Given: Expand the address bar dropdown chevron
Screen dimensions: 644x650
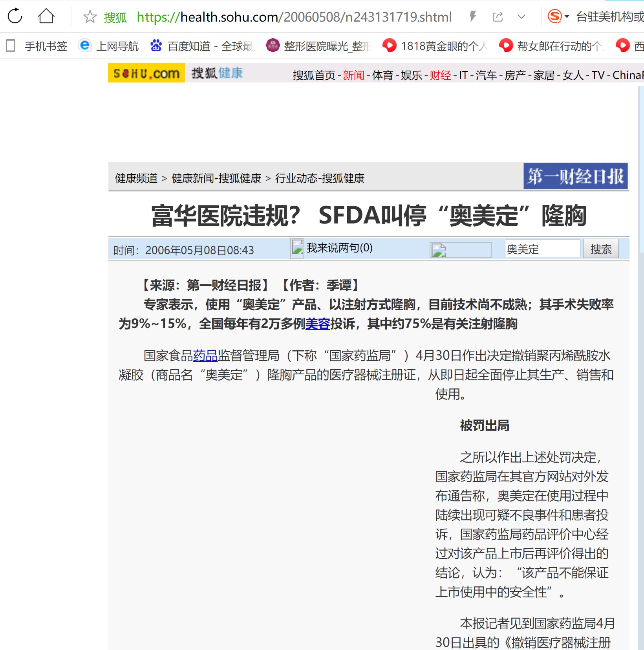Looking at the screenshot, I should [x=521, y=16].
